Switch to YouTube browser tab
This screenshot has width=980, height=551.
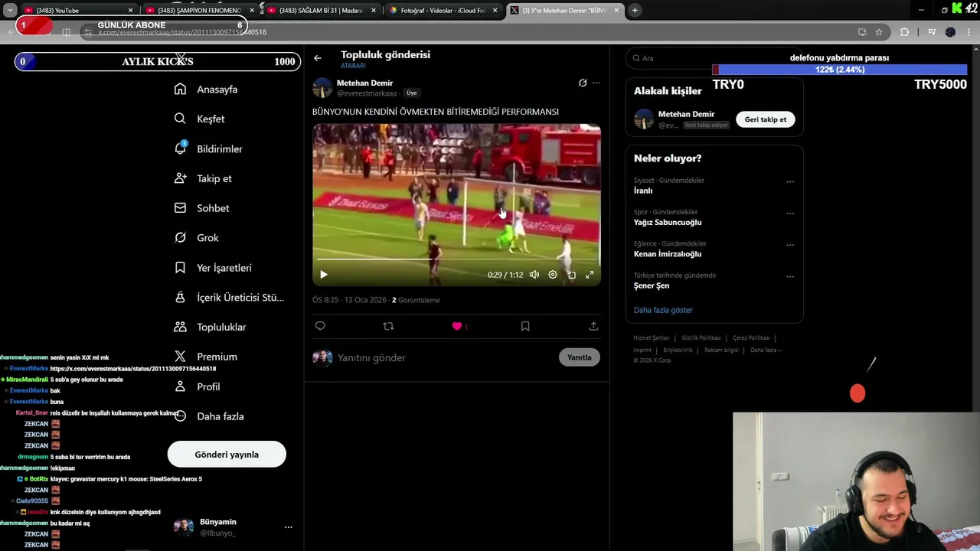tap(73, 10)
